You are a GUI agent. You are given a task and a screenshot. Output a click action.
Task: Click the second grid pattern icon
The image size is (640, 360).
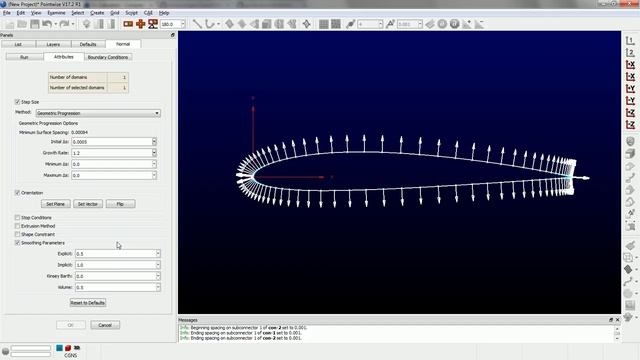click(336, 24)
